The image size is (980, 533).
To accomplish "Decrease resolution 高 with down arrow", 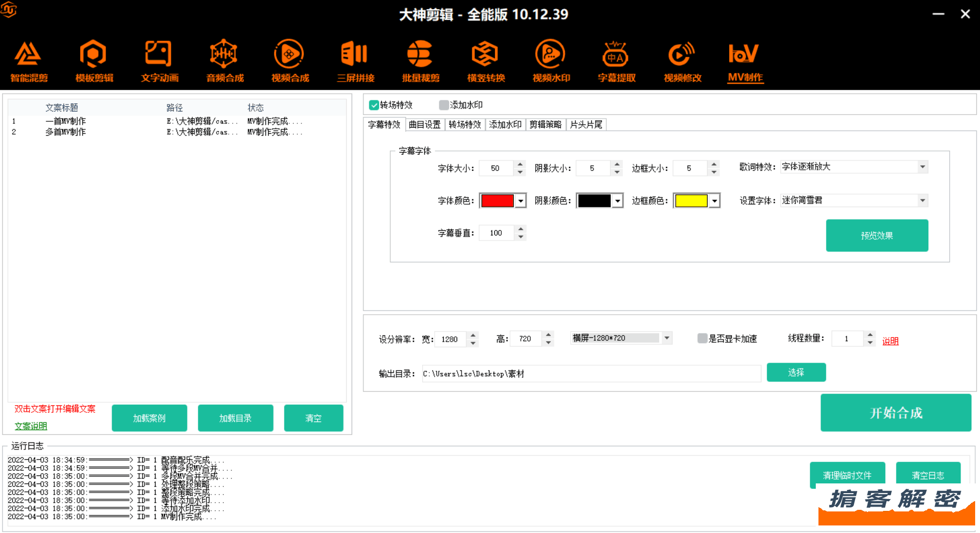I will point(548,343).
